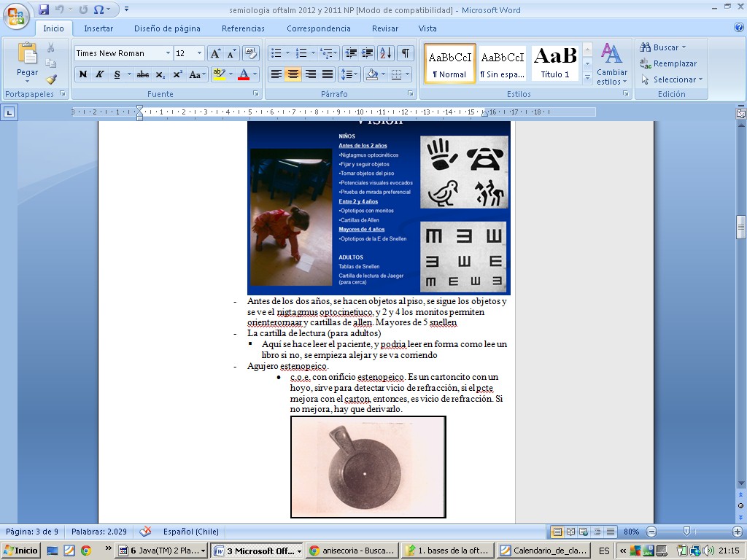Toggle bold formatting (N)
This screenshot has height=560, width=747.
[x=83, y=74]
